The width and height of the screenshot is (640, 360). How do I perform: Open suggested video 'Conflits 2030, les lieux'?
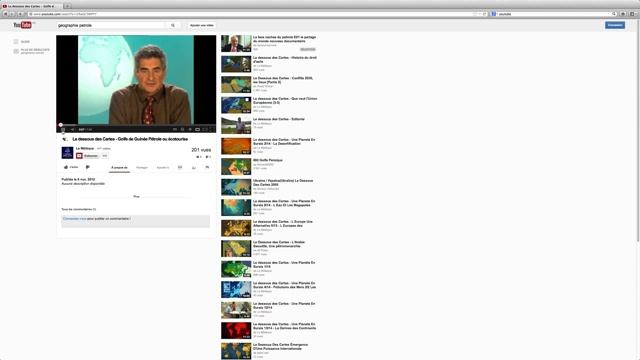pos(269,84)
